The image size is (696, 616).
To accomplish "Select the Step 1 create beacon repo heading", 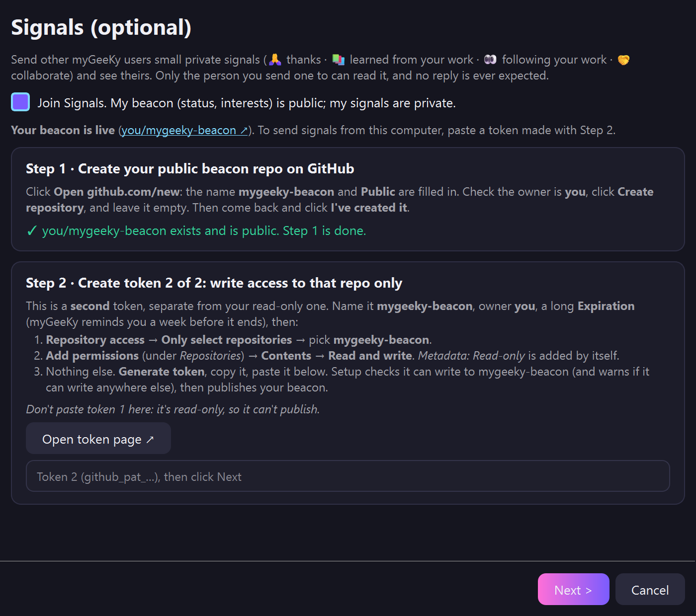I will [x=190, y=169].
